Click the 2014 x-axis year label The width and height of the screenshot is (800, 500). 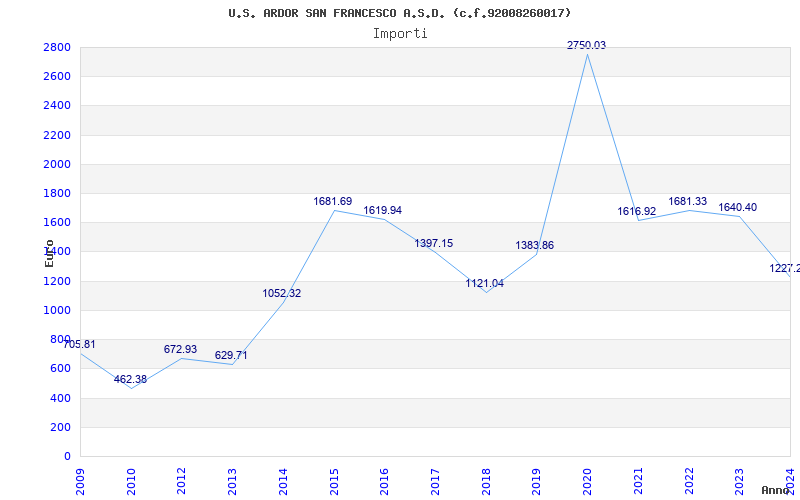click(283, 481)
